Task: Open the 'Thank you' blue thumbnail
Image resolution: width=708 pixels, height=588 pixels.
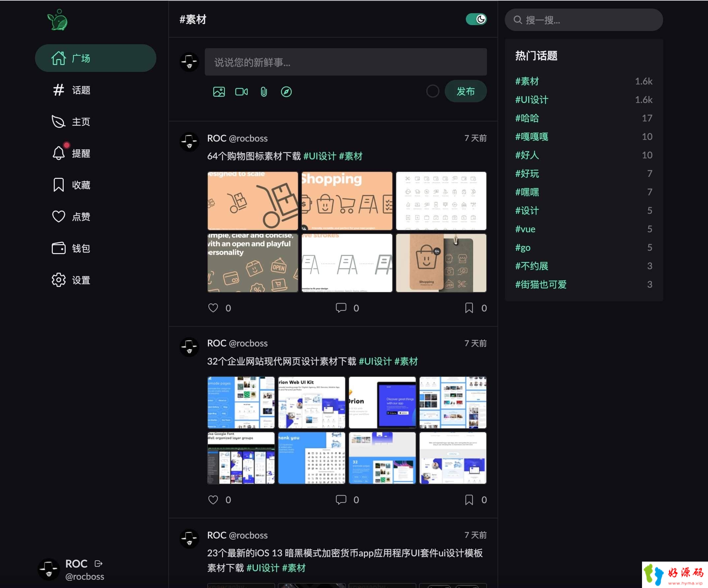Action: [311, 458]
